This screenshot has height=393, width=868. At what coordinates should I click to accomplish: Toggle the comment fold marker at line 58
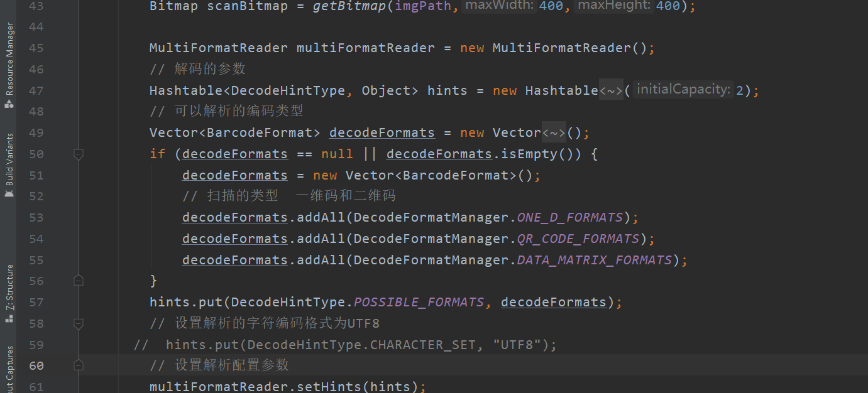coord(79,323)
